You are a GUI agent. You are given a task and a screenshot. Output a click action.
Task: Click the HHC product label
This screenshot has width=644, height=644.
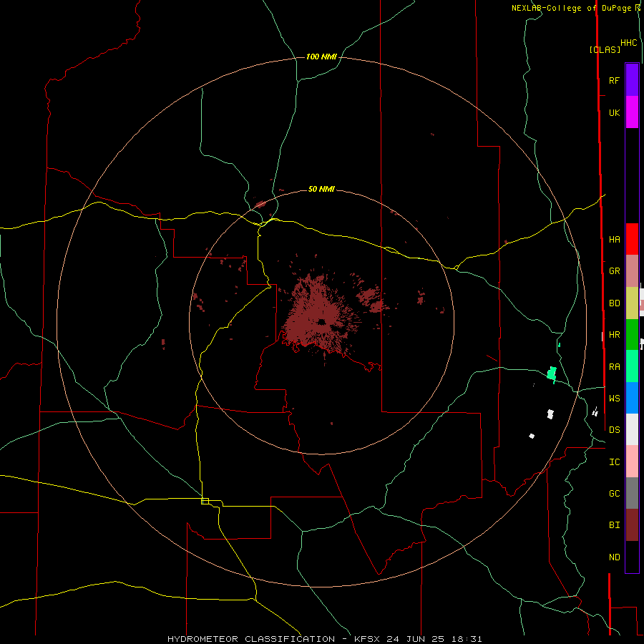coord(628,43)
